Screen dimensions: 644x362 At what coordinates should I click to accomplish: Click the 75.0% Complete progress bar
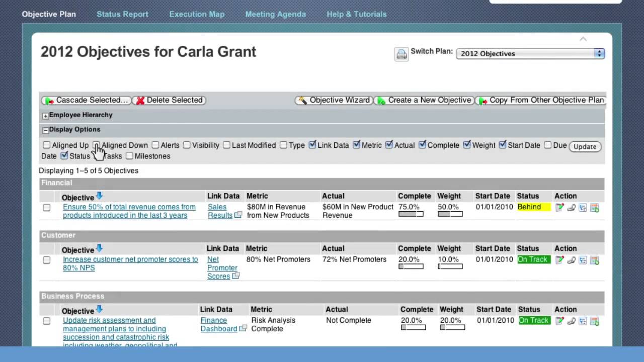click(x=411, y=214)
